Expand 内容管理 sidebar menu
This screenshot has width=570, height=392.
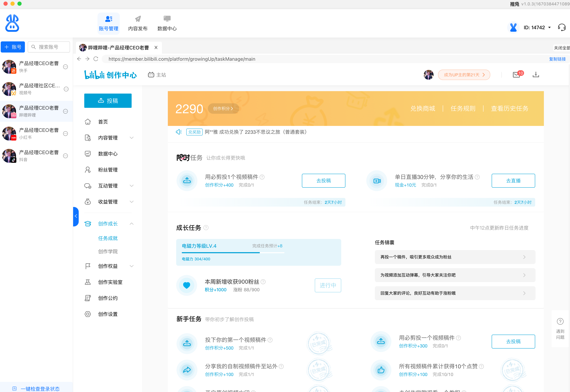(132, 138)
